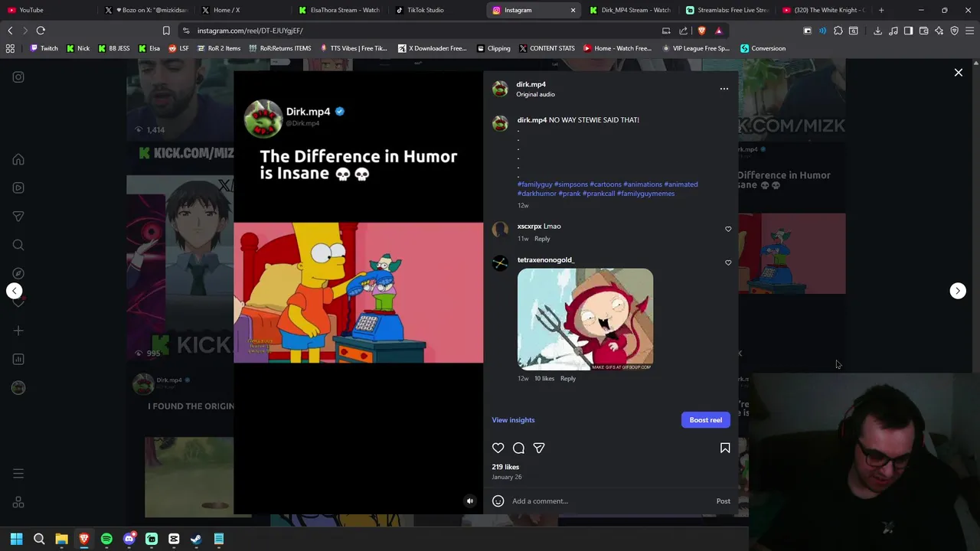Open '10 likes' on the GIF comment
This screenshot has width=980, height=551.
pos(544,379)
